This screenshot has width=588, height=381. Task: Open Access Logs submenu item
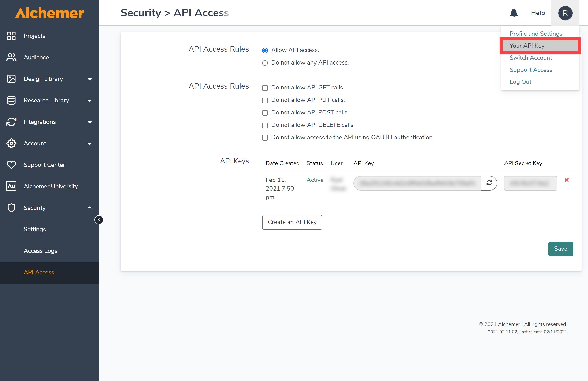(x=40, y=251)
